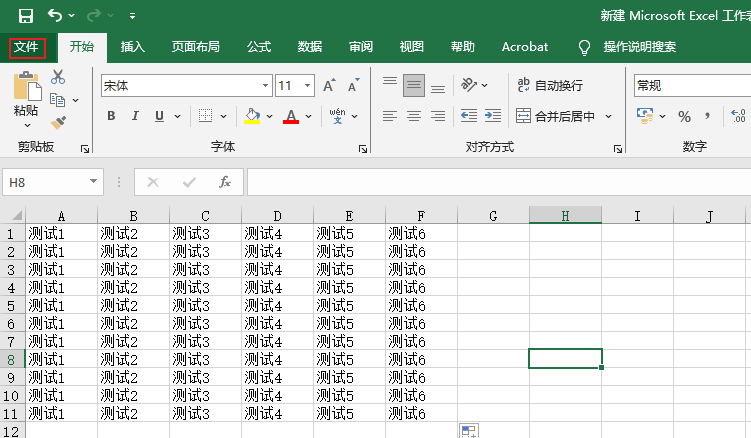Decrease font size with small A icon

pos(353,86)
